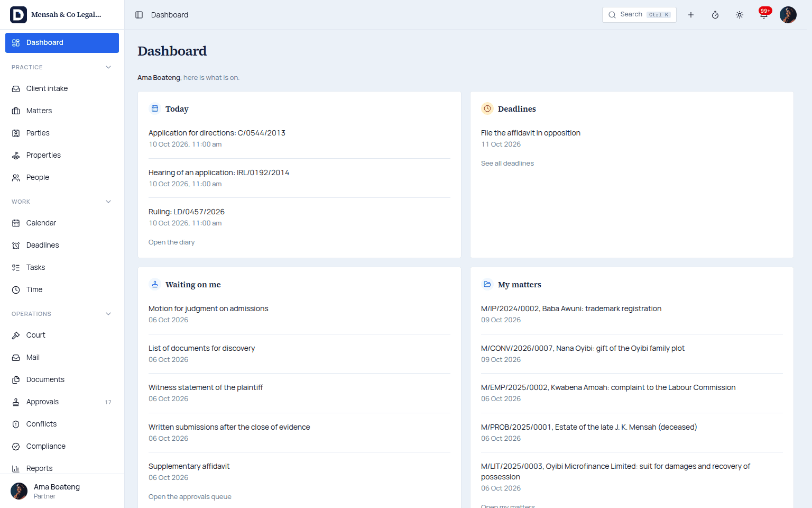The height and width of the screenshot is (508, 812).
Task: Open the Properties sidebar item
Action: click(62, 155)
